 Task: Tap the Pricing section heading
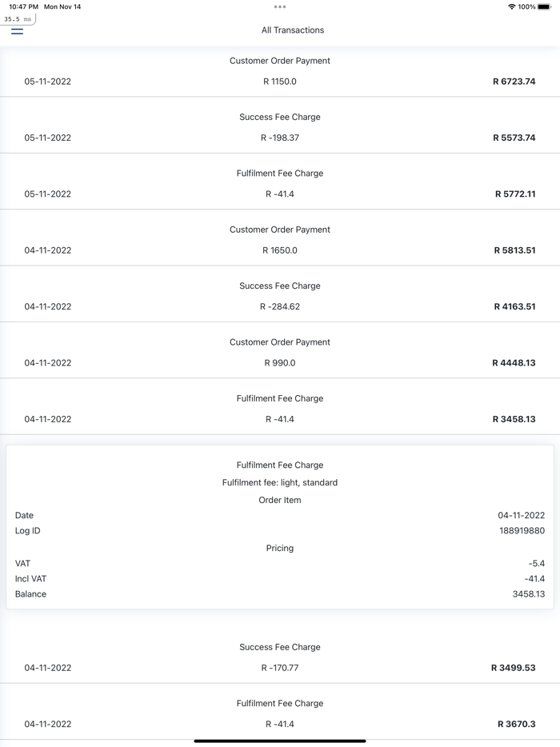[x=280, y=548]
